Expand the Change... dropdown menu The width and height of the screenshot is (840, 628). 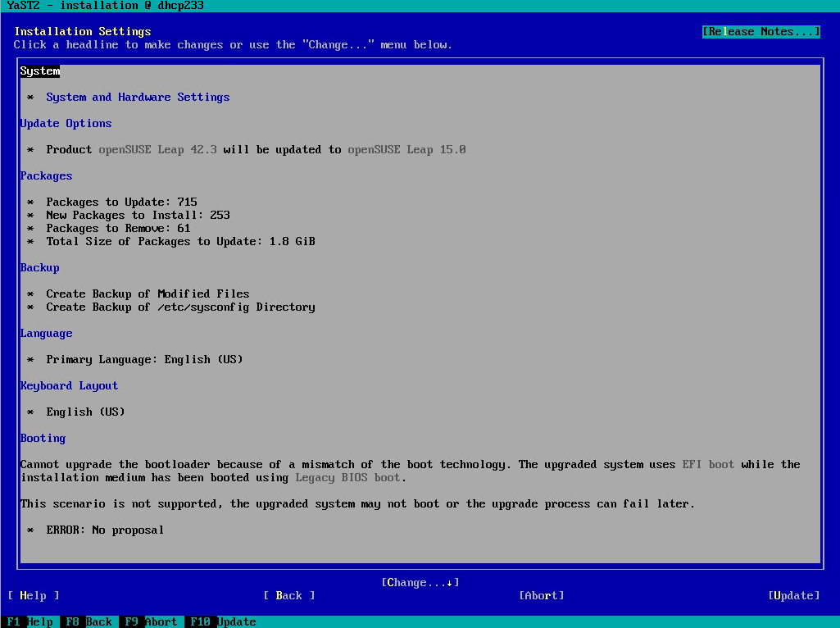click(x=420, y=583)
